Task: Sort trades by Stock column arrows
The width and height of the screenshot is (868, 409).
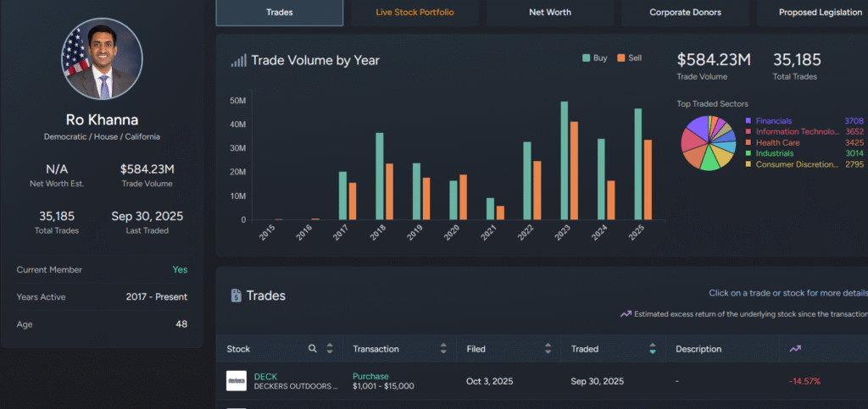Action: (330, 349)
